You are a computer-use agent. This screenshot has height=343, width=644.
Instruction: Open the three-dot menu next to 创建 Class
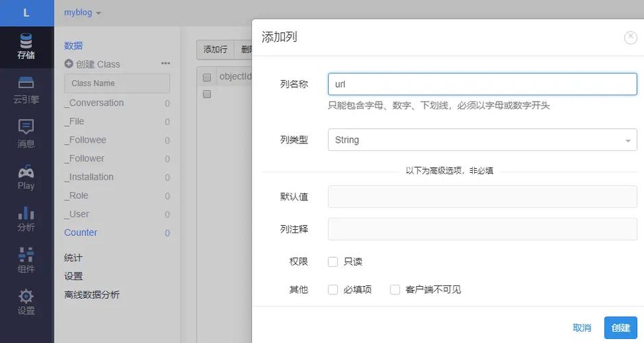(x=166, y=63)
